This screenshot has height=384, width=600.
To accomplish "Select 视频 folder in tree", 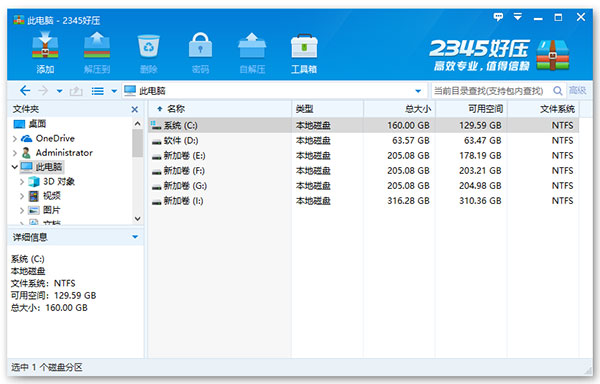I will pos(45,196).
